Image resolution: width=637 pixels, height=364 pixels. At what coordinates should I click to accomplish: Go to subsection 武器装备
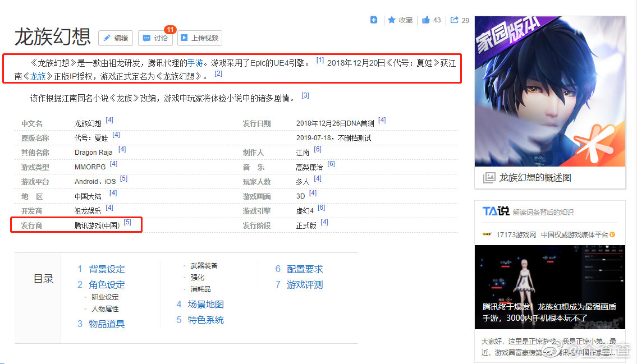(204, 265)
